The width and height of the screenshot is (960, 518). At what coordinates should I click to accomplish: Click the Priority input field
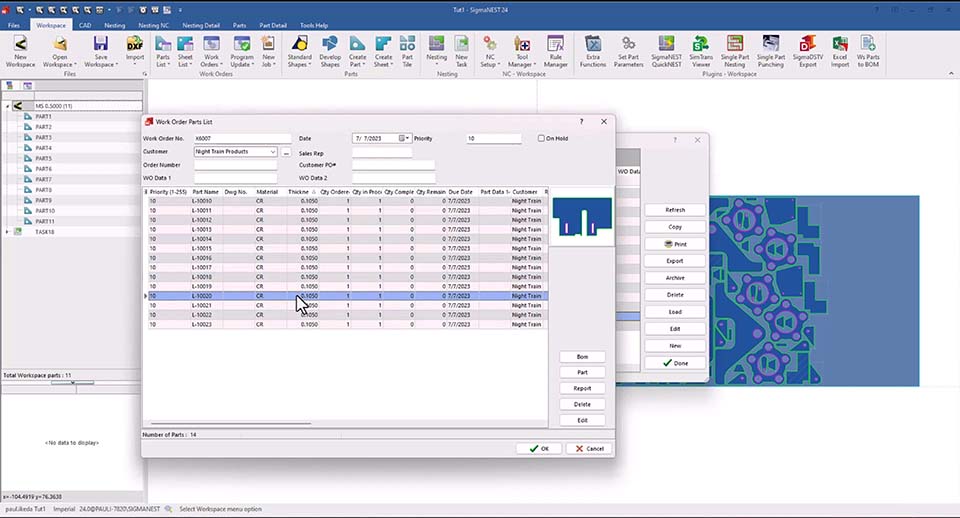493,138
